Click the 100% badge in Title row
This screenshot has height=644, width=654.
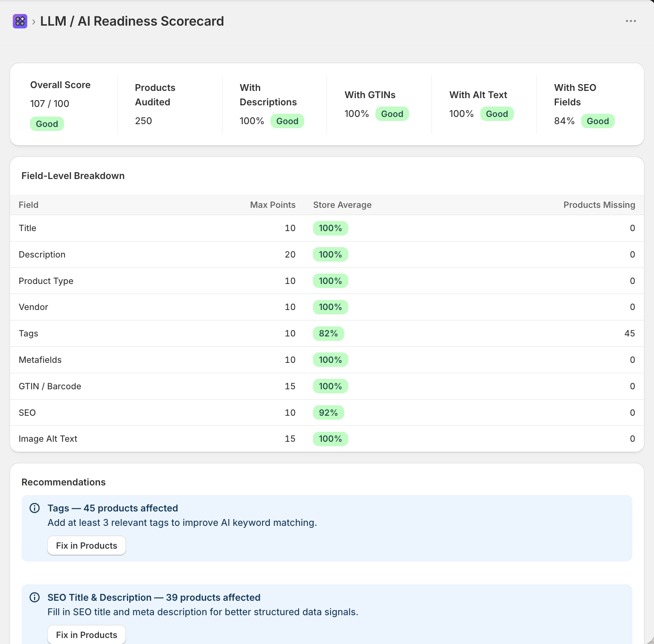[x=331, y=228]
